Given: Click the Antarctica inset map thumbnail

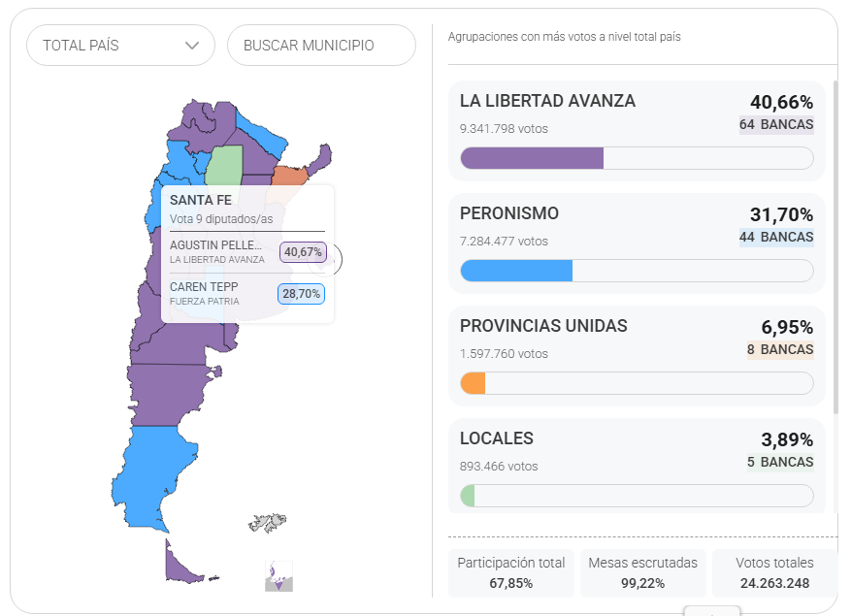Looking at the screenshot, I should 279,576.
